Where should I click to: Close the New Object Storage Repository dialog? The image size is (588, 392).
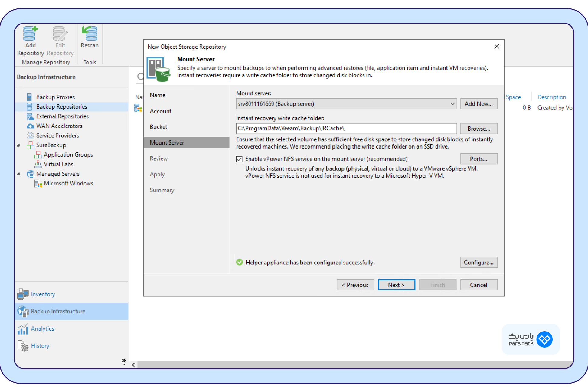tap(497, 46)
